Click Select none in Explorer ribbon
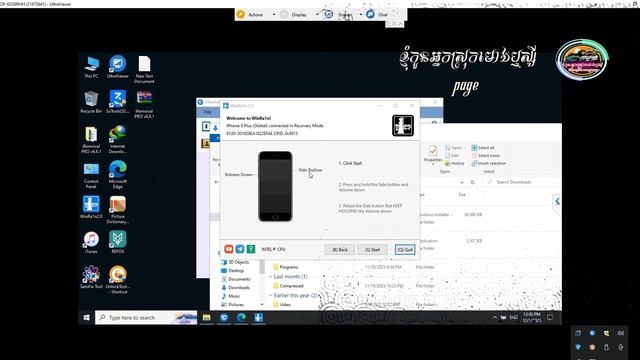640x360 pixels. click(x=485, y=156)
